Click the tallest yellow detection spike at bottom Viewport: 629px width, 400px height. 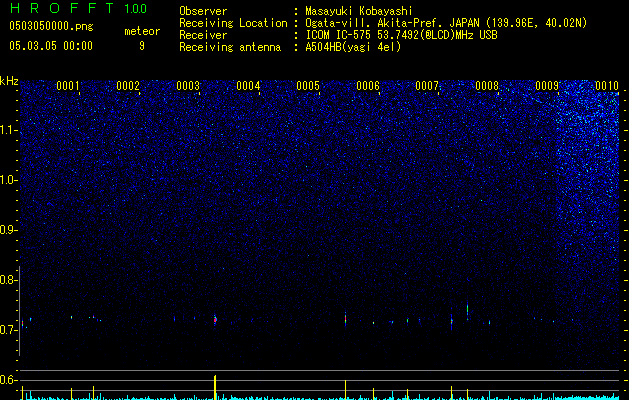[x=215, y=387]
